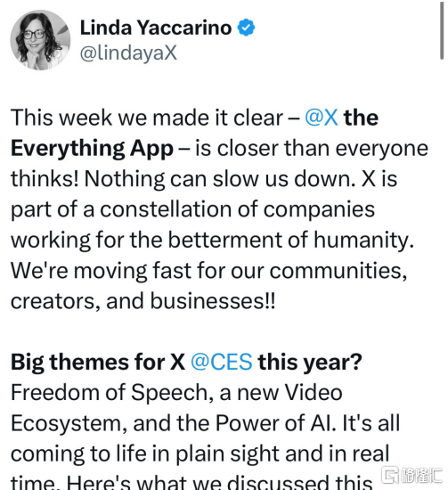Image resolution: width=448 pixels, height=490 pixels.
Task: Select the bold "Everything App" text
Action: coord(92,149)
